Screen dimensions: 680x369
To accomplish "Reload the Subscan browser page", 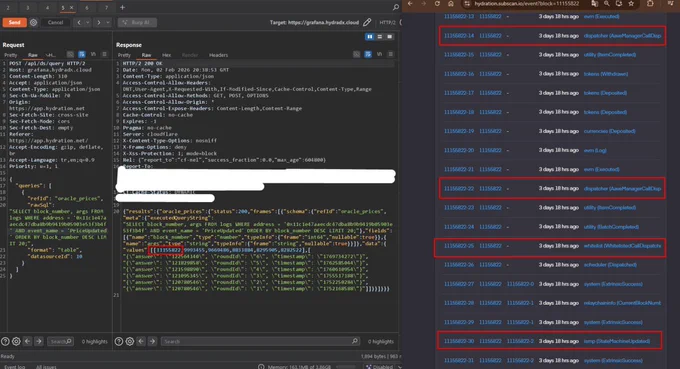I will [x=437, y=3].
